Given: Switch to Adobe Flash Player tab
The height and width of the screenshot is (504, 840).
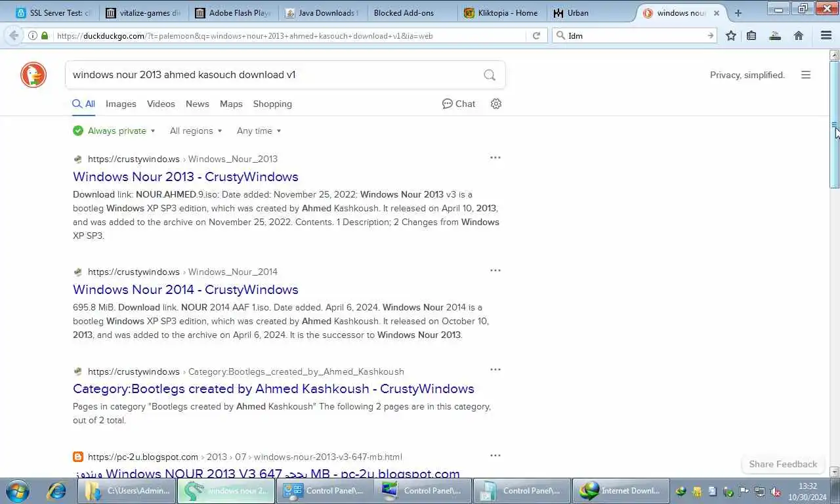Looking at the screenshot, I should coord(232,12).
